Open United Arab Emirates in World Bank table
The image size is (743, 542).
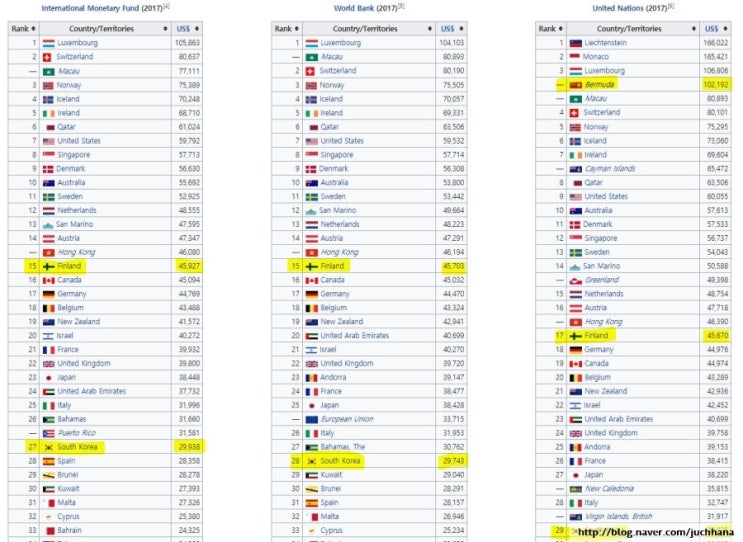coord(354,335)
